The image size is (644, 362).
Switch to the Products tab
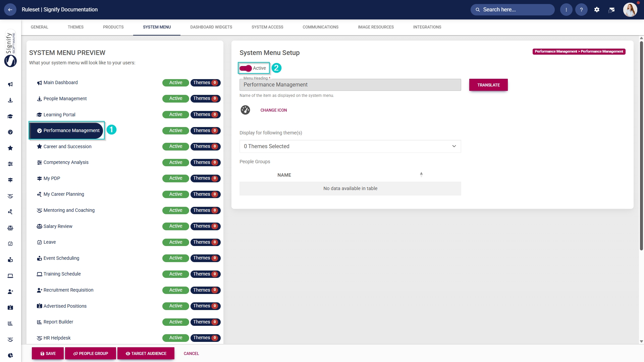pos(113,27)
